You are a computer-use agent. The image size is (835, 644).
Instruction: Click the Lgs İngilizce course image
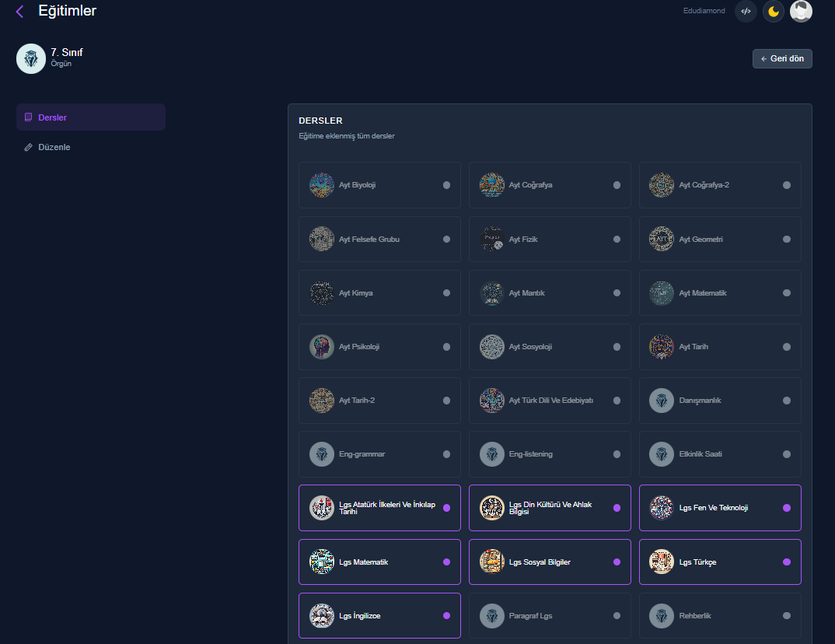(322, 615)
